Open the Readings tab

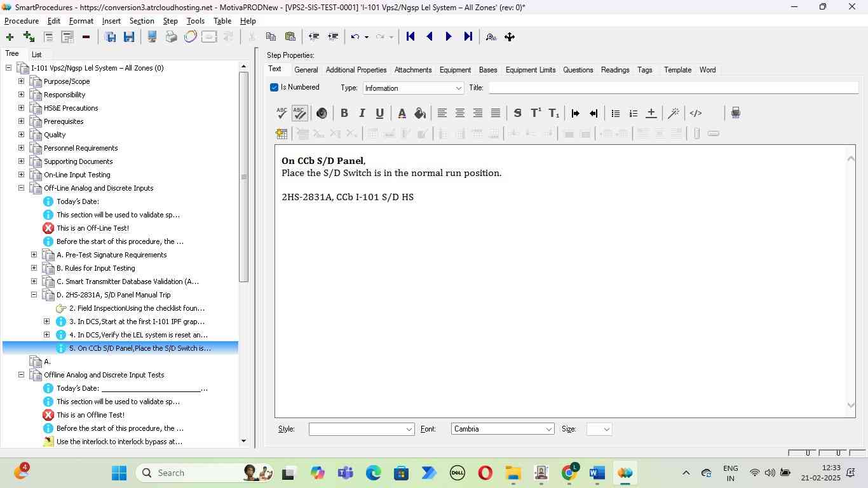tap(615, 70)
